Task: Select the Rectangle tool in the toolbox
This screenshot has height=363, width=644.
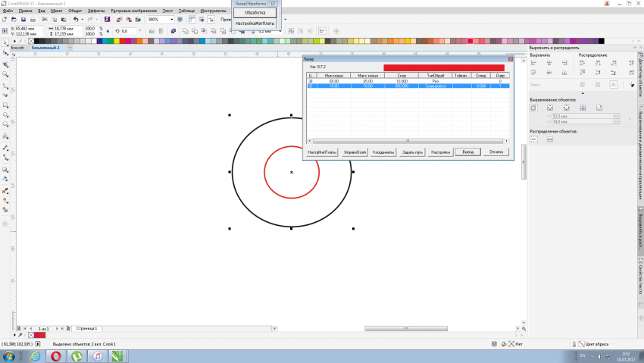Action: [5, 105]
